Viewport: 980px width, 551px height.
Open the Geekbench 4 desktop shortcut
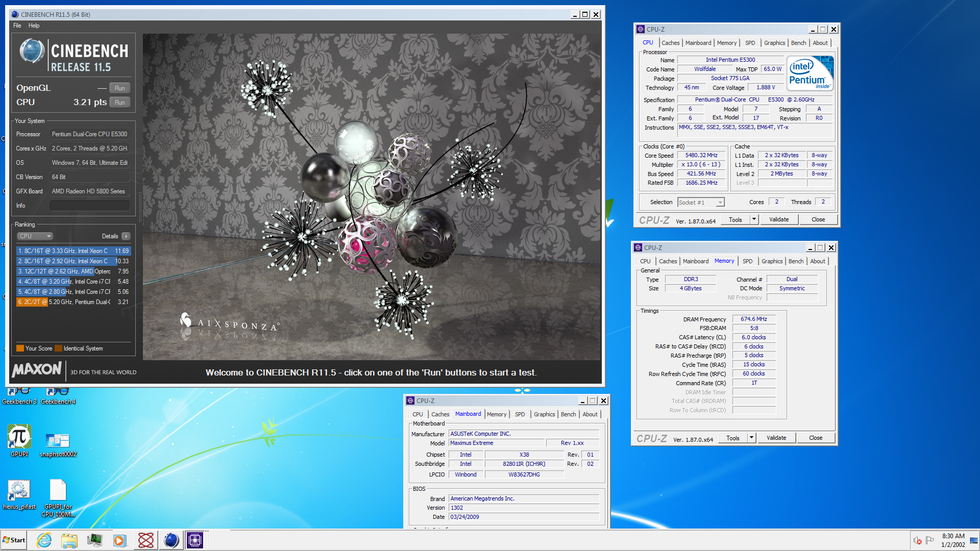pyautogui.click(x=58, y=396)
